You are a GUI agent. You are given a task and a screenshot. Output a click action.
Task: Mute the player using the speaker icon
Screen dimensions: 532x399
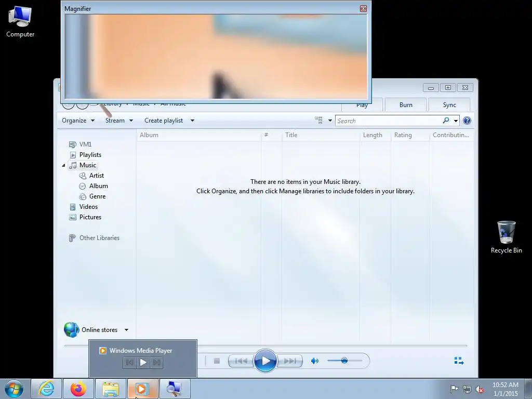[x=314, y=361]
